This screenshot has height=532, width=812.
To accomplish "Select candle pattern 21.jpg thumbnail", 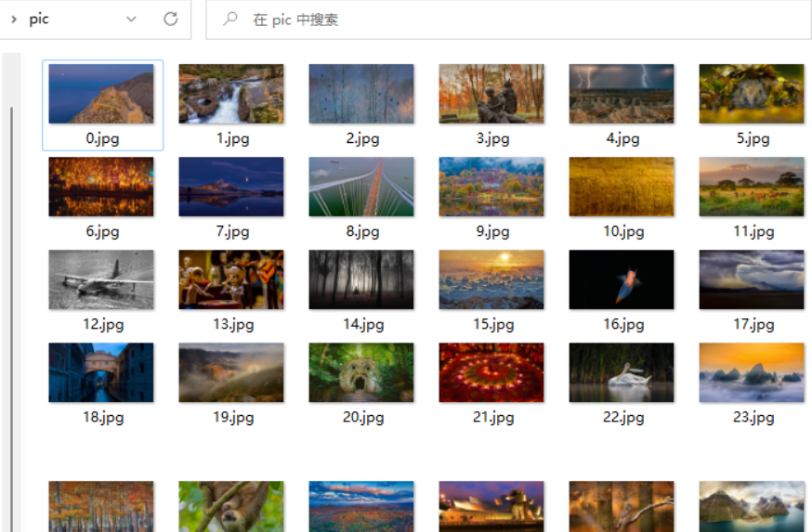I will click(x=491, y=372).
